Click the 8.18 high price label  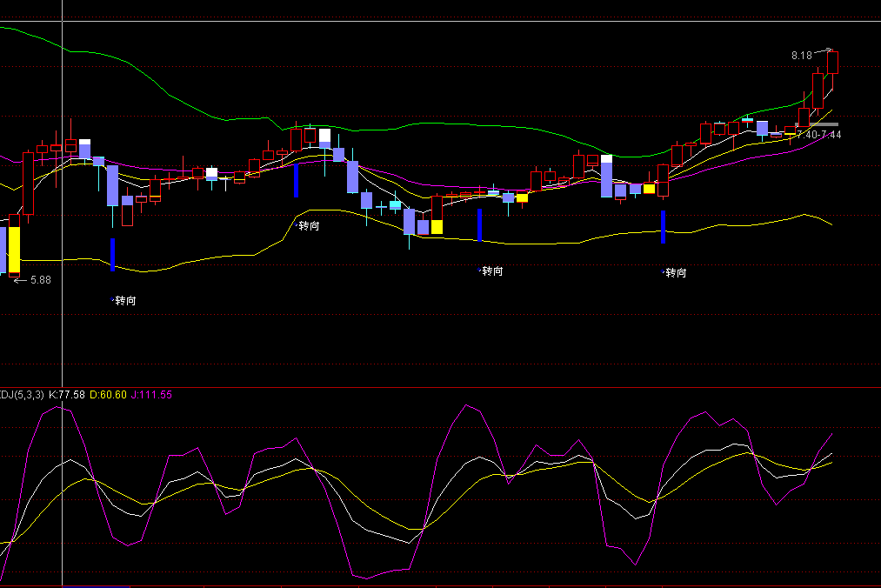(x=801, y=56)
